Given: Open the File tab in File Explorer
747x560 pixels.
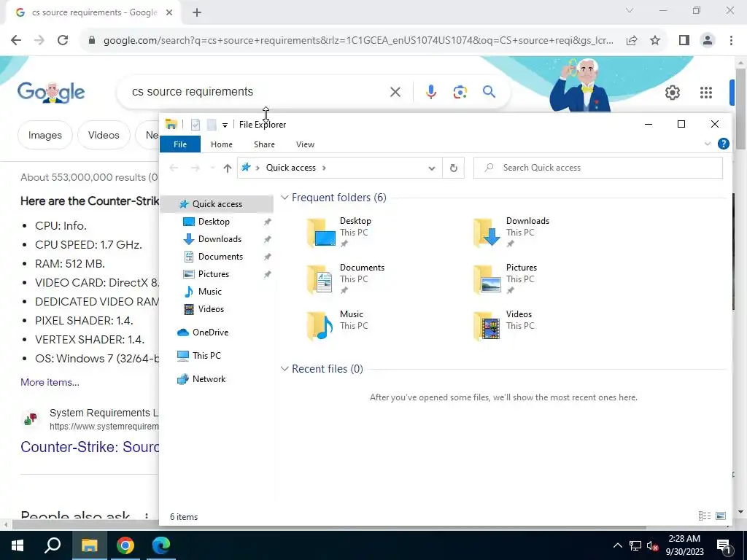Looking at the screenshot, I should (180, 144).
